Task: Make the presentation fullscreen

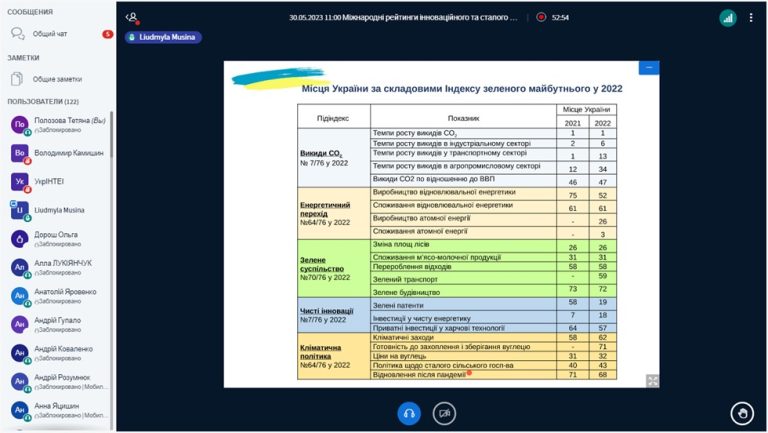Action: click(652, 381)
